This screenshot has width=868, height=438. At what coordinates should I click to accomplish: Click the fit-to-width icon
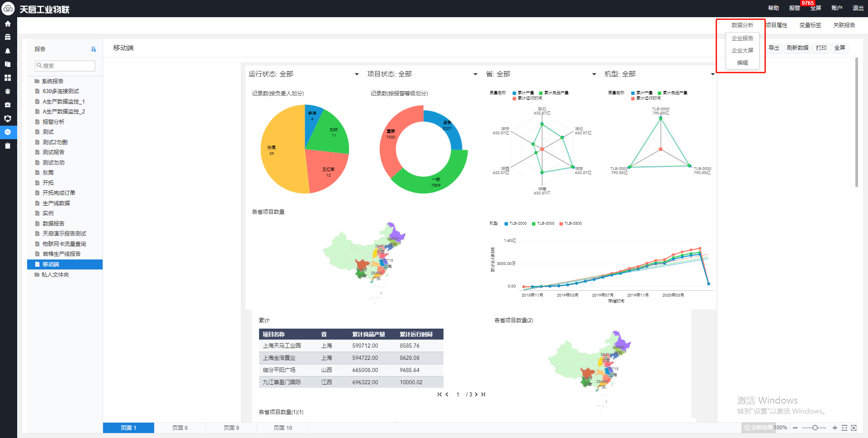[844, 428]
